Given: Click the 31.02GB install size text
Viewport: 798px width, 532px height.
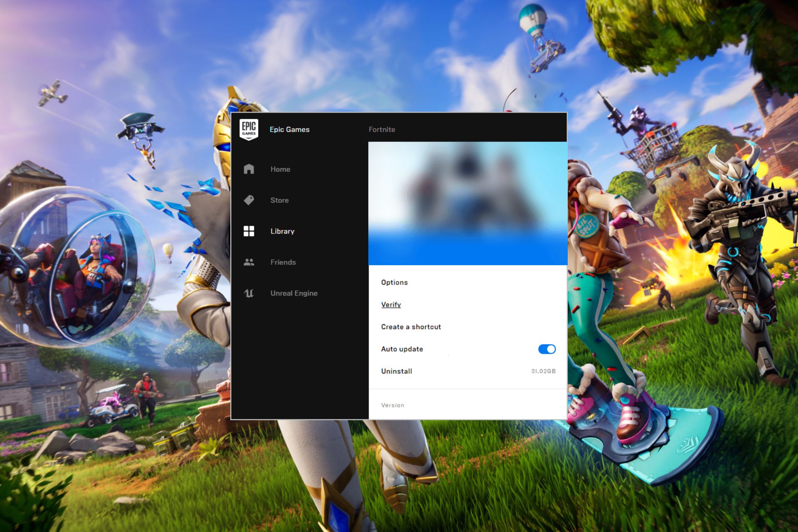Looking at the screenshot, I should click(x=543, y=371).
